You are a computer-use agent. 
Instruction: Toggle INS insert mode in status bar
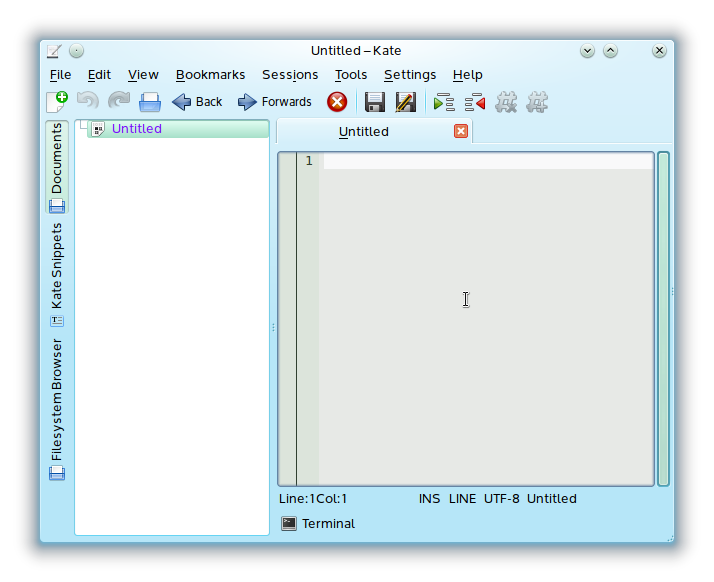429,499
